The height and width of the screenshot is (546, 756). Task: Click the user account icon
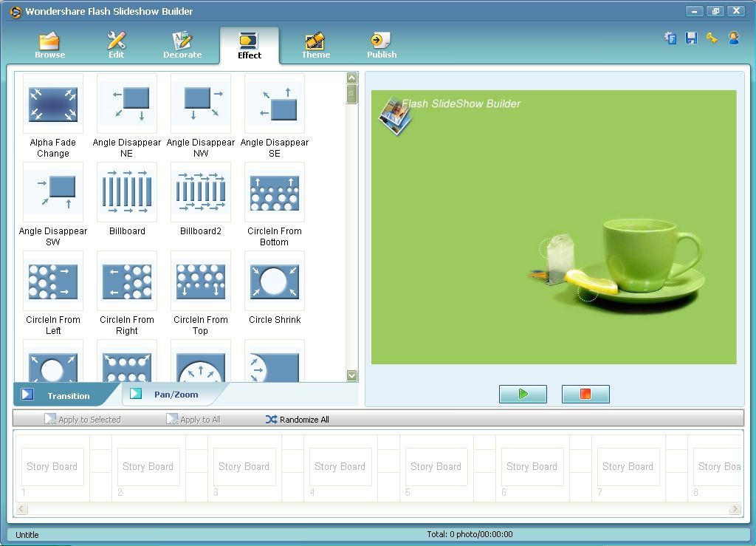(x=734, y=38)
